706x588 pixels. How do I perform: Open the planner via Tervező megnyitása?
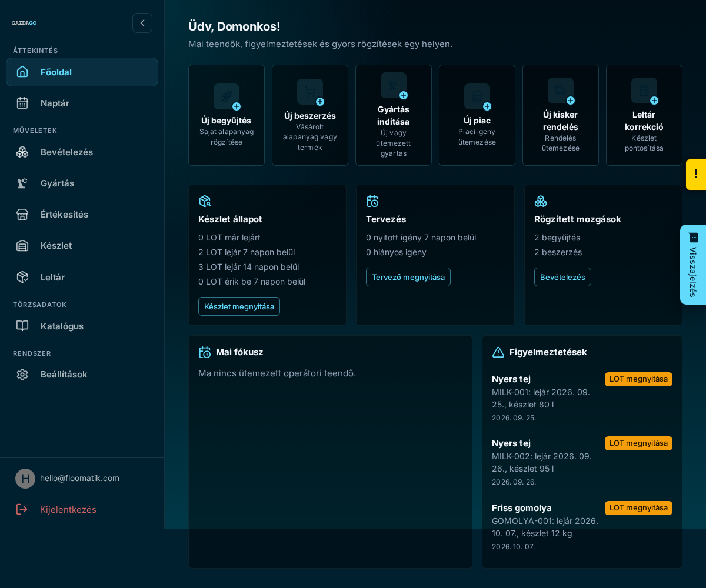coord(408,277)
